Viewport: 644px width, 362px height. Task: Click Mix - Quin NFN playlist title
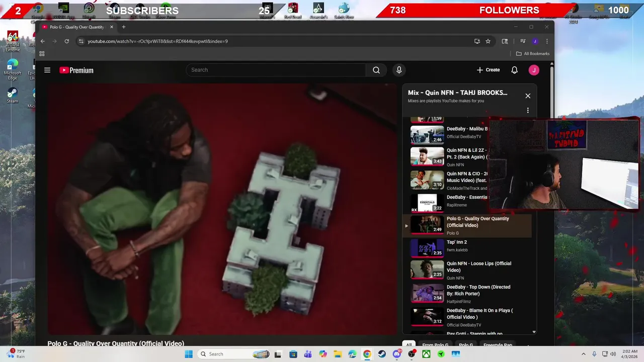[457, 93]
